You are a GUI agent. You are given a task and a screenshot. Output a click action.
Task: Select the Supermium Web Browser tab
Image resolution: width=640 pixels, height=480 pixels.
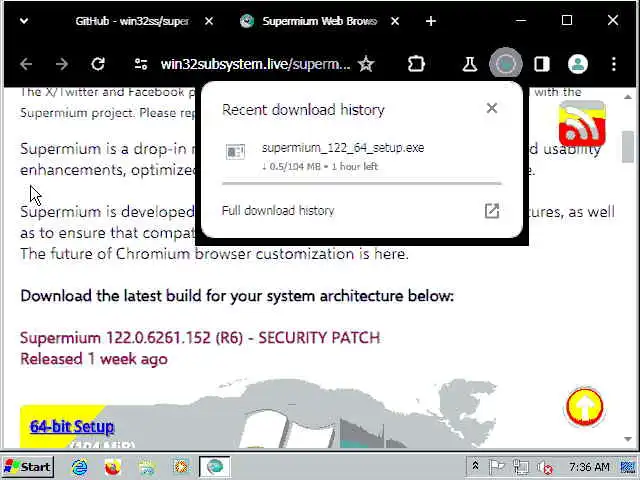[320, 21]
